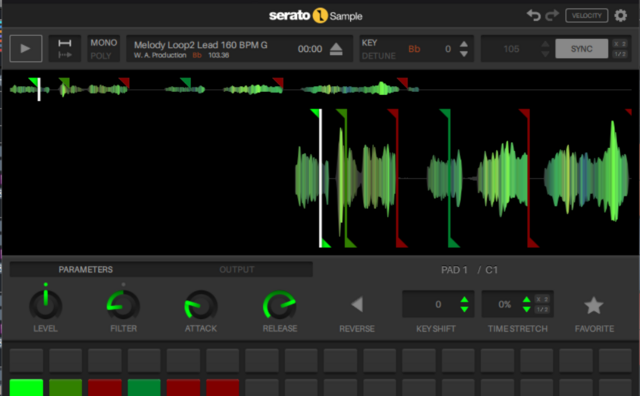This screenshot has height=396, width=640.
Task: Click the Play button
Action: click(x=26, y=49)
